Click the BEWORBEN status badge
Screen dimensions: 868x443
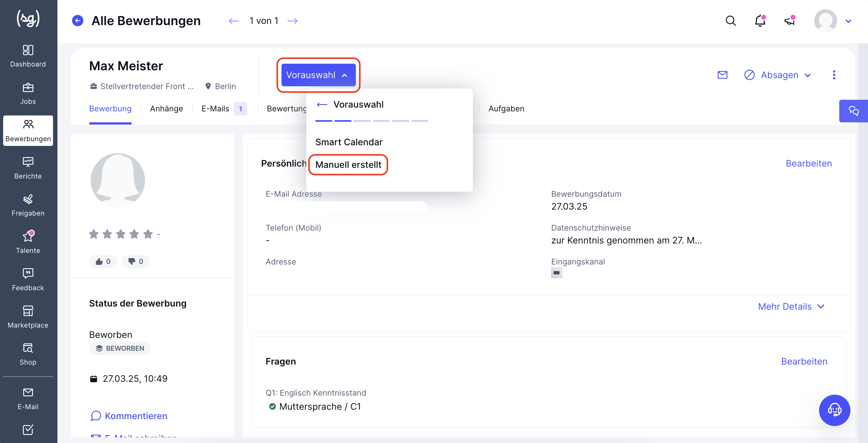pos(120,348)
